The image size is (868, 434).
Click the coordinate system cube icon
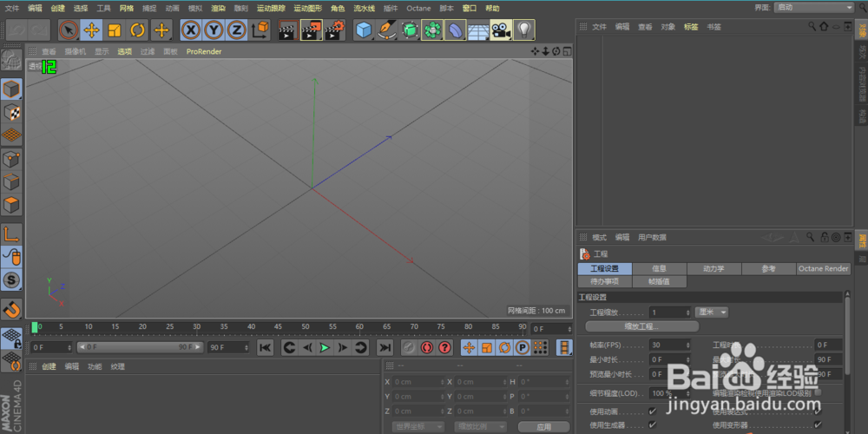(260, 30)
